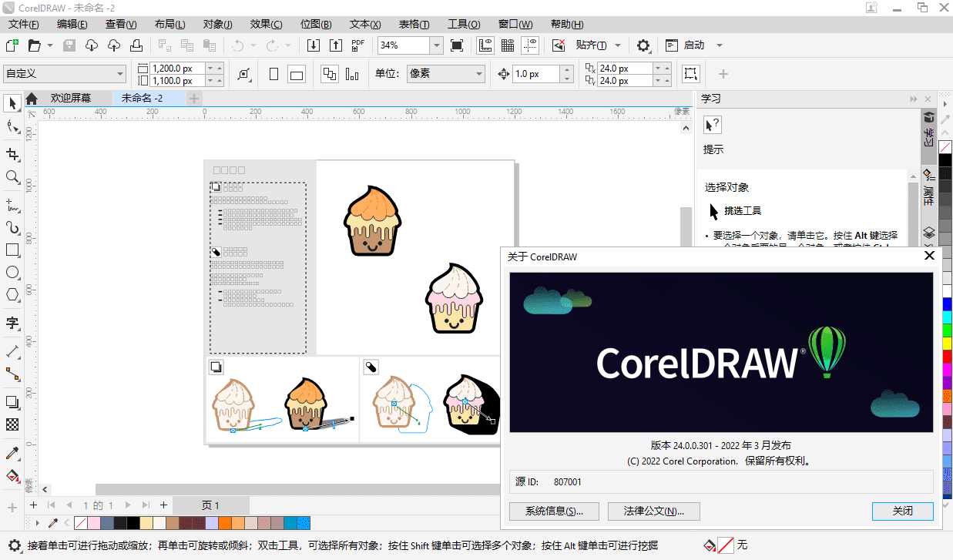The width and height of the screenshot is (953, 560).
Task: Select the Freehand drawing tool
Action: (x=12, y=205)
